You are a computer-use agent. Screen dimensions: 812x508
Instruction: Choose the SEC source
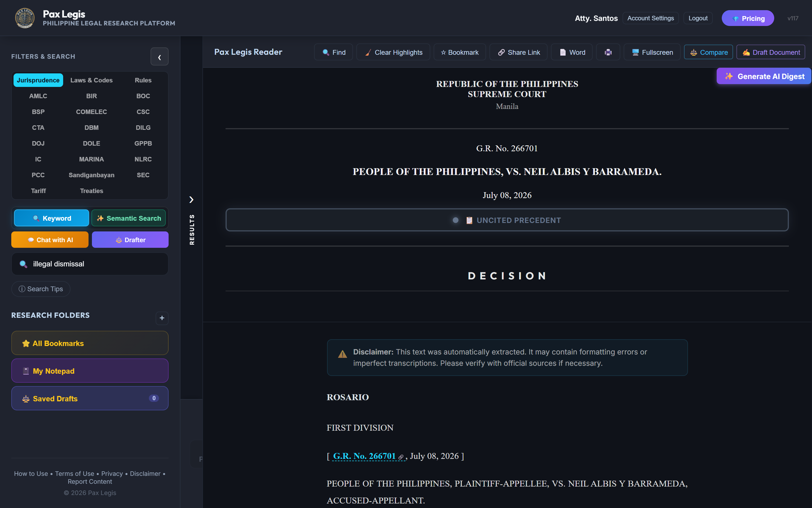[x=143, y=175]
